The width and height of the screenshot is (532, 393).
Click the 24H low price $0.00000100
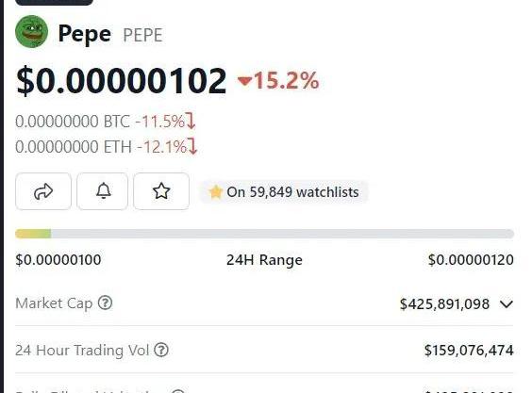[58, 260]
